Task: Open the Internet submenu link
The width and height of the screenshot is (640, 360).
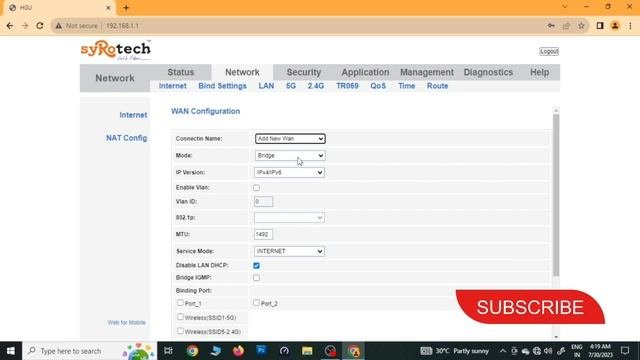Action: [x=173, y=86]
